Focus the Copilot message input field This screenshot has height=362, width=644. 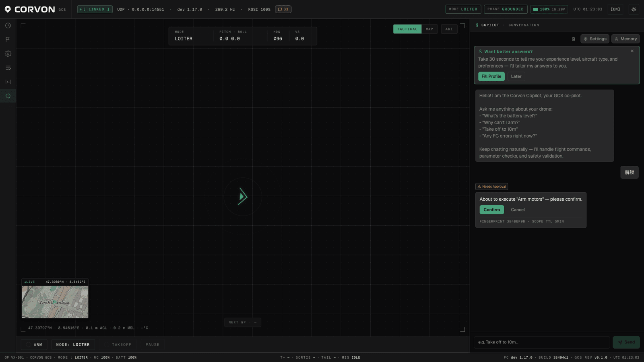point(542,342)
